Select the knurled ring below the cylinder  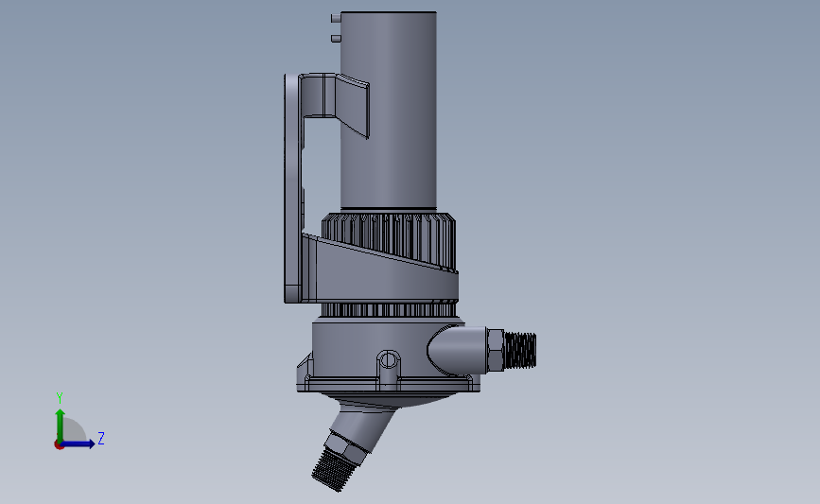388,240
